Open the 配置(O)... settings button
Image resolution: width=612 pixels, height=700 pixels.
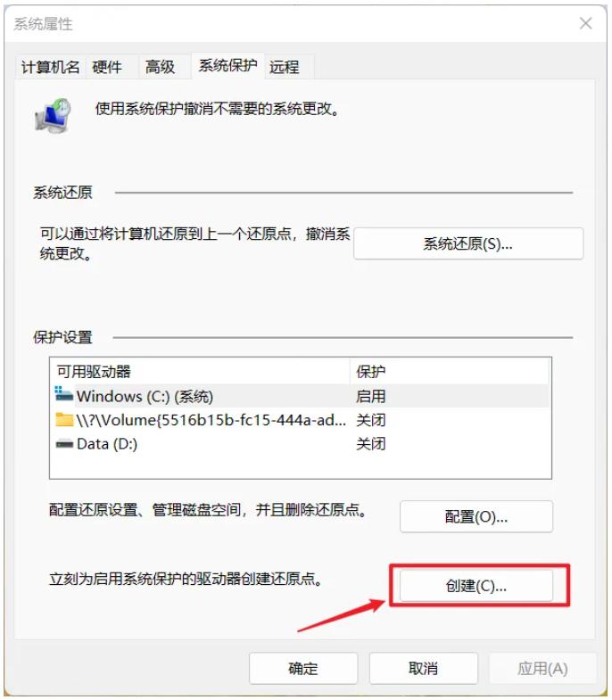click(476, 517)
